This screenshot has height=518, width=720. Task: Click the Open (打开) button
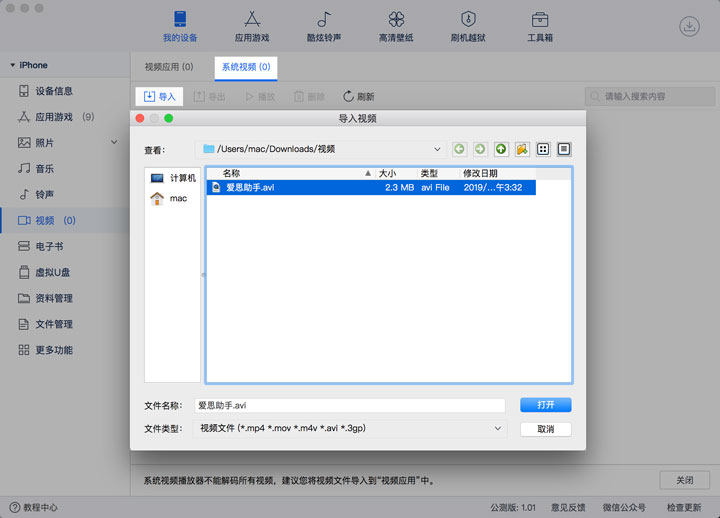pyautogui.click(x=546, y=405)
